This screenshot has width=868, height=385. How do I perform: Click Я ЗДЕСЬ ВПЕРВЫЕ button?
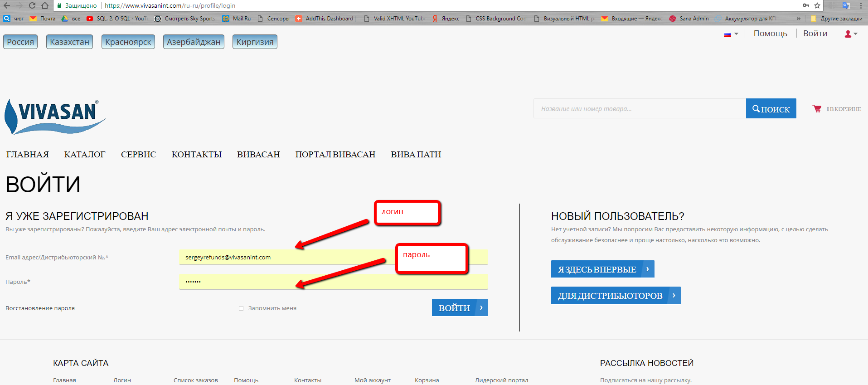point(602,269)
